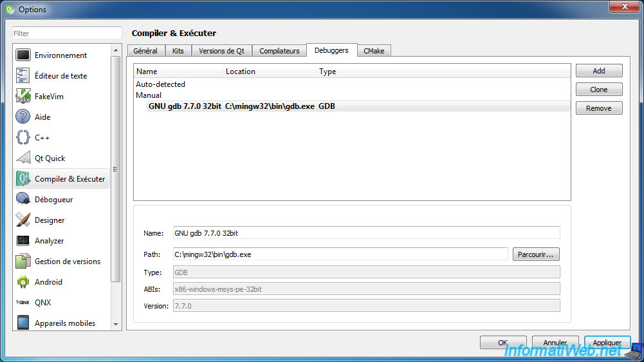644x362 pixels.
Task: Select the Auto-detected tree group
Action: click(161, 84)
